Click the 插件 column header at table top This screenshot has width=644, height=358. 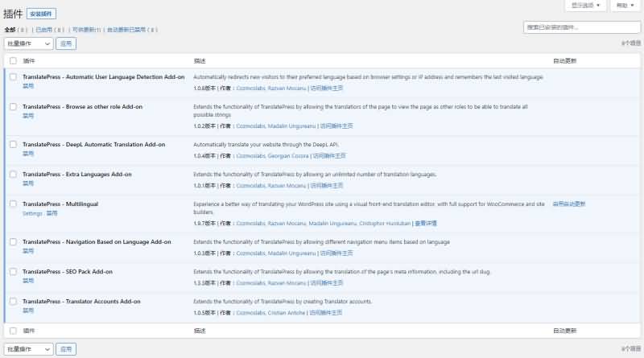click(x=29, y=61)
